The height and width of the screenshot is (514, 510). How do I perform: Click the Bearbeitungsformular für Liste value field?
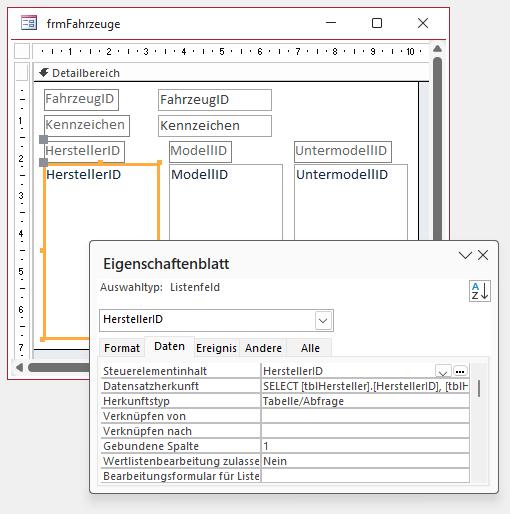coord(365,476)
